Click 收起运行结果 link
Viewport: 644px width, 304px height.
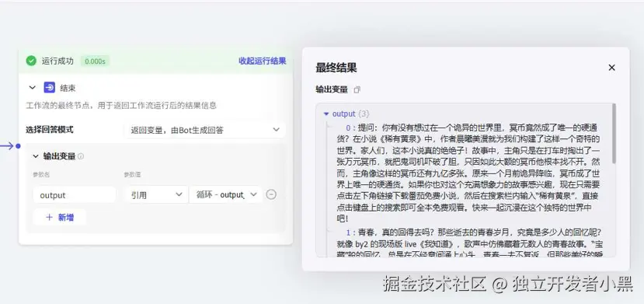(263, 61)
